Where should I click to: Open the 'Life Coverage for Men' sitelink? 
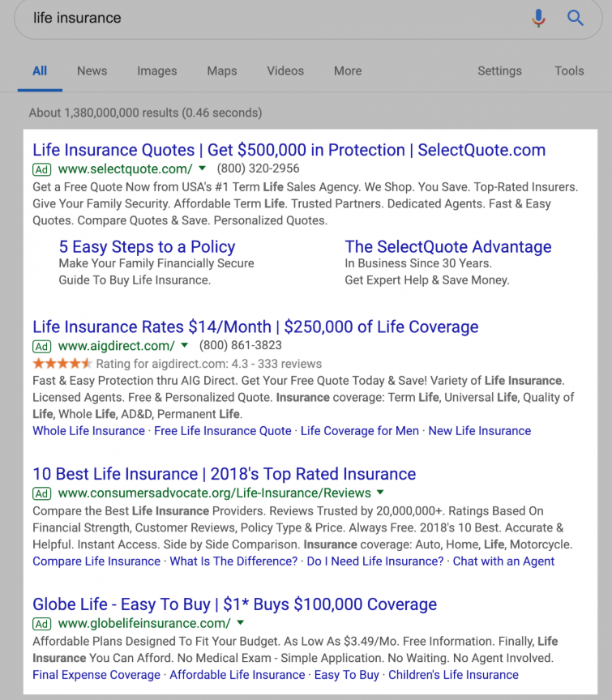[360, 431]
